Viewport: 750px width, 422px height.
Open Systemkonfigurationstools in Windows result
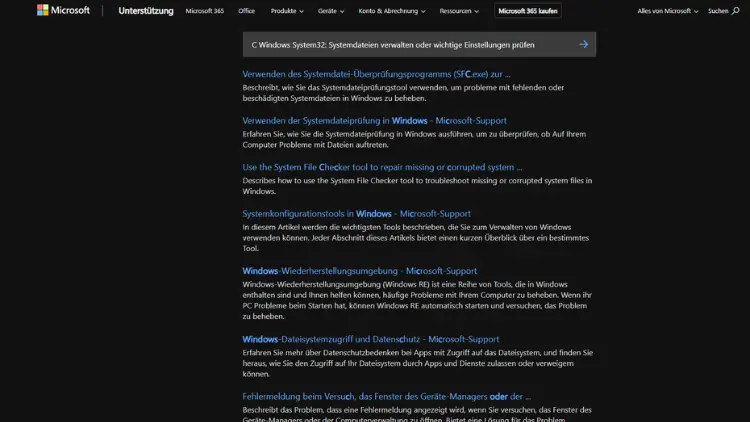coord(356,213)
